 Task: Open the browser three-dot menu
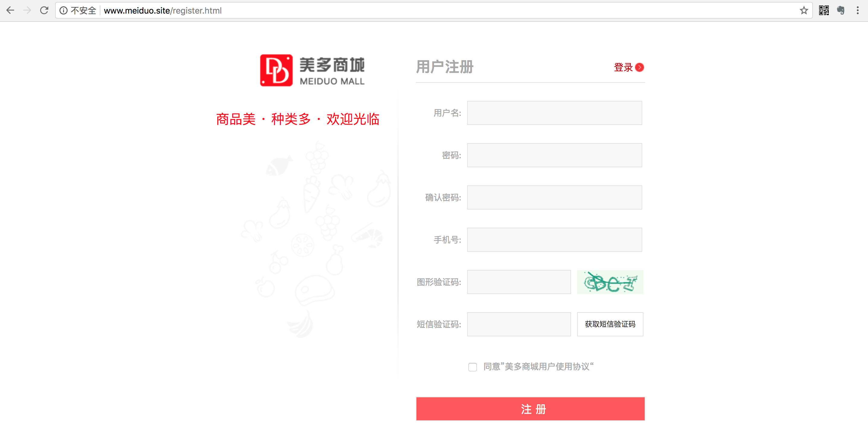pos(857,11)
